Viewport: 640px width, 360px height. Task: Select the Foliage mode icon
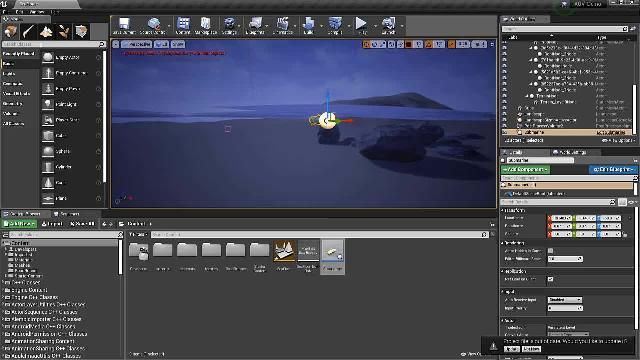point(64,31)
